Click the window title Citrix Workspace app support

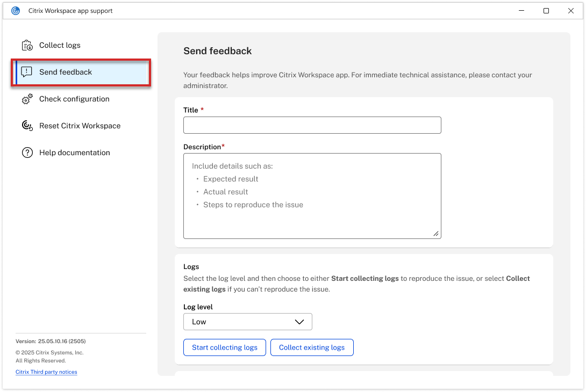point(70,11)
